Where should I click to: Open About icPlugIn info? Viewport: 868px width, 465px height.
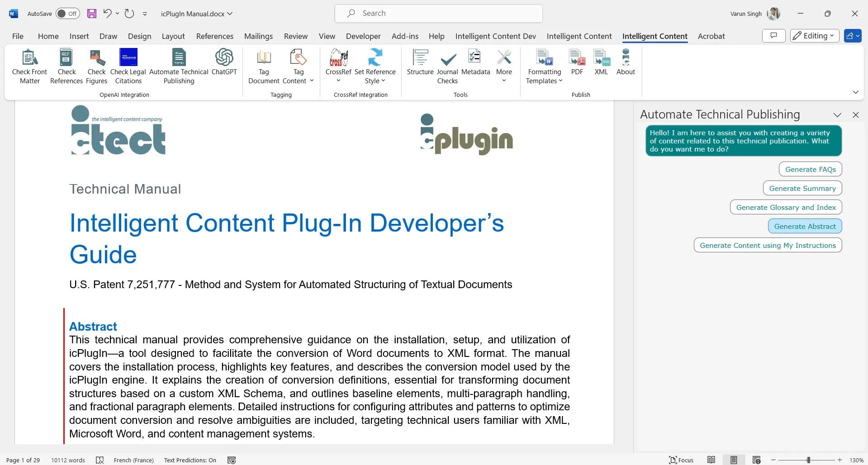[626, 62]
